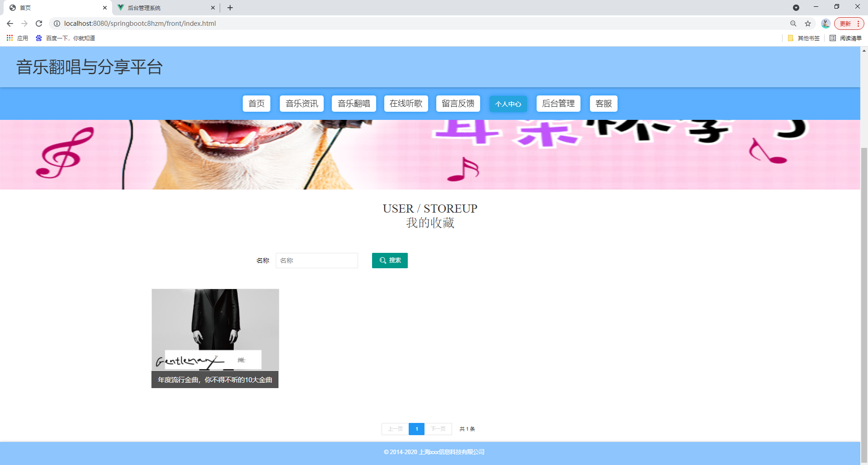This screenshot has width=868, height=465.
Task: Click the 音乐资讯 navigation button
Action: point(302,104)
